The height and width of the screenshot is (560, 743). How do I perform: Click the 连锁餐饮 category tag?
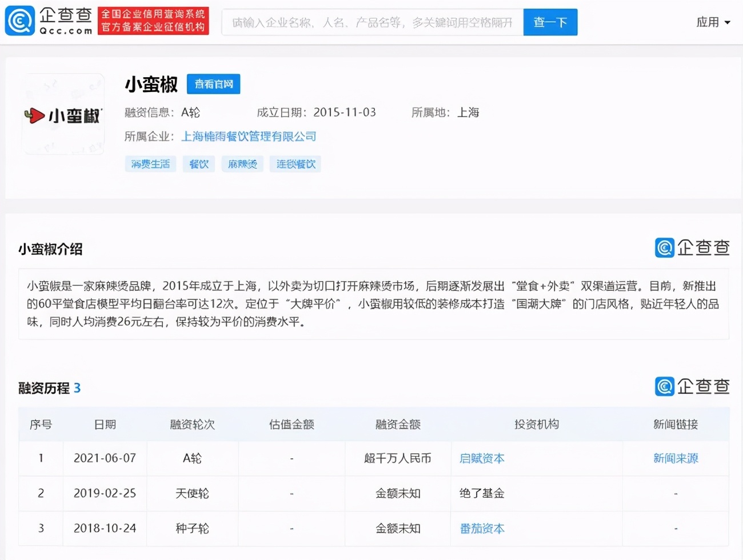295,164
